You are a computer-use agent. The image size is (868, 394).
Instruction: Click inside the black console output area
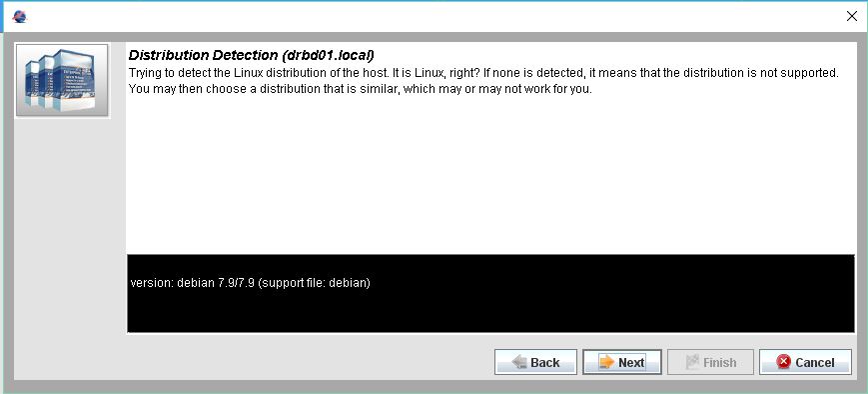tap(490, 294)
